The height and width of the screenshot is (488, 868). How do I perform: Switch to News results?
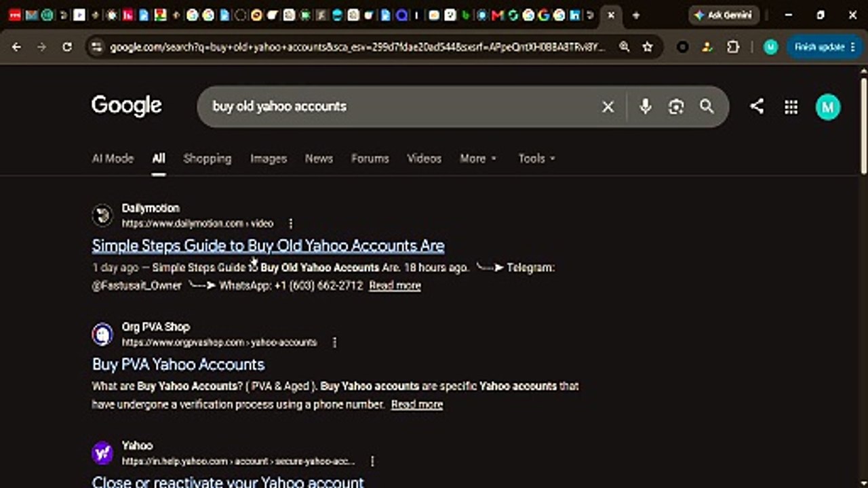click(x=319, y=158)
